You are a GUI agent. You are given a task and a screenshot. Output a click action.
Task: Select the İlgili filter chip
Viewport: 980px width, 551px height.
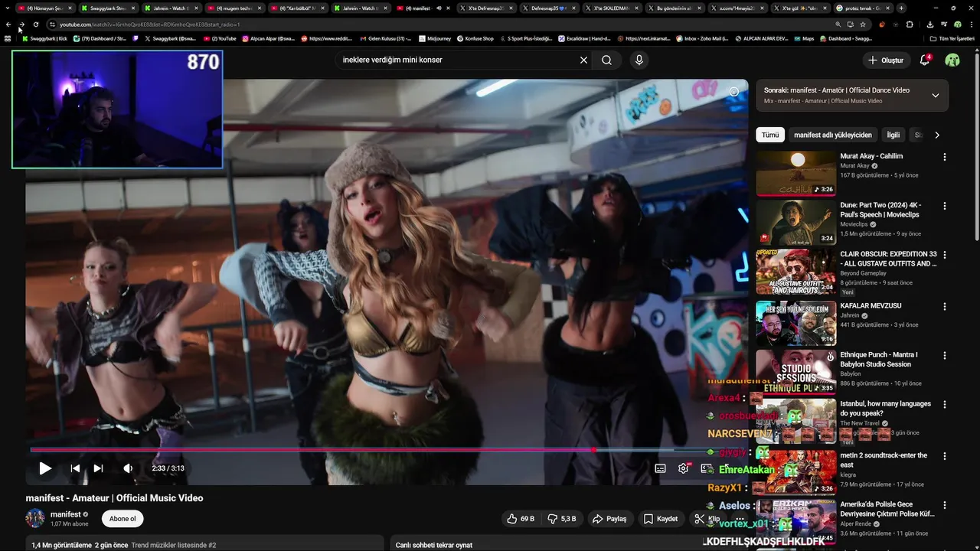pos(893,135)
